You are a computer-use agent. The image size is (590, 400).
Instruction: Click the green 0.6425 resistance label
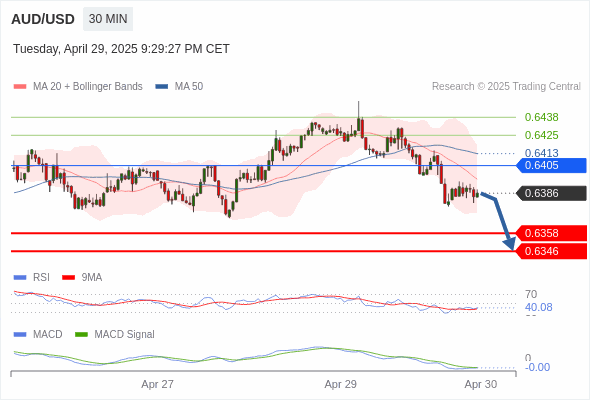coord(541,135)
